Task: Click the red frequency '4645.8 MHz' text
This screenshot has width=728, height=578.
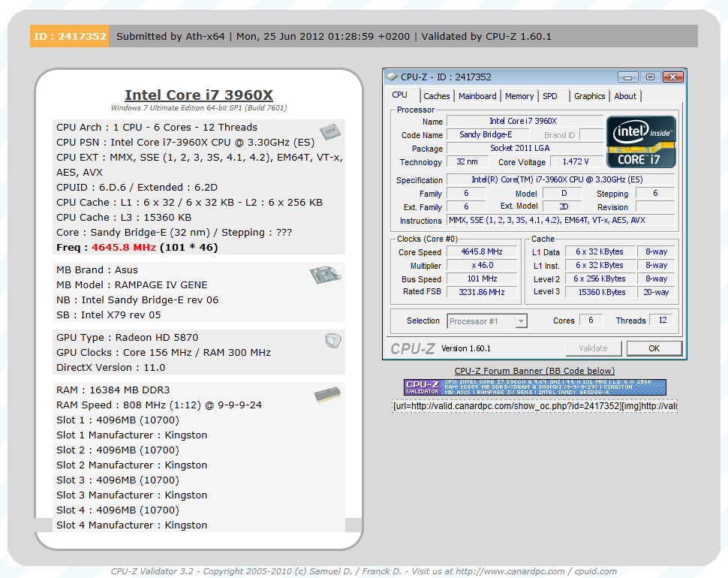Action: click(124, 248)
